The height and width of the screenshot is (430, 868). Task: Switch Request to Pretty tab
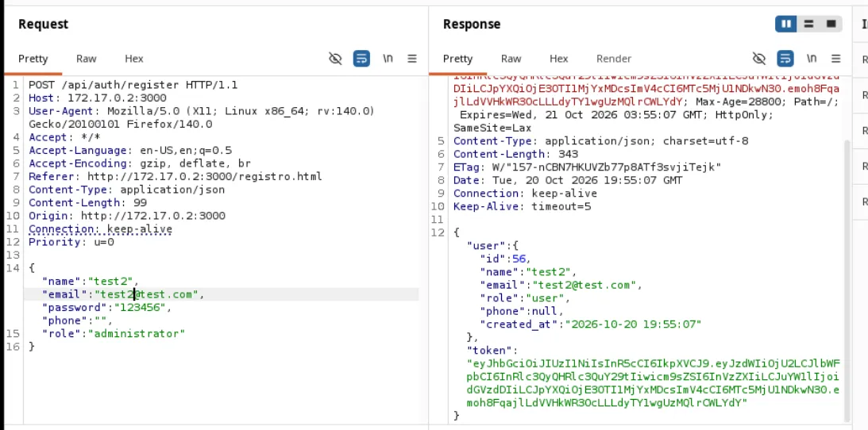pyautogui.click(x=33, y=59)
